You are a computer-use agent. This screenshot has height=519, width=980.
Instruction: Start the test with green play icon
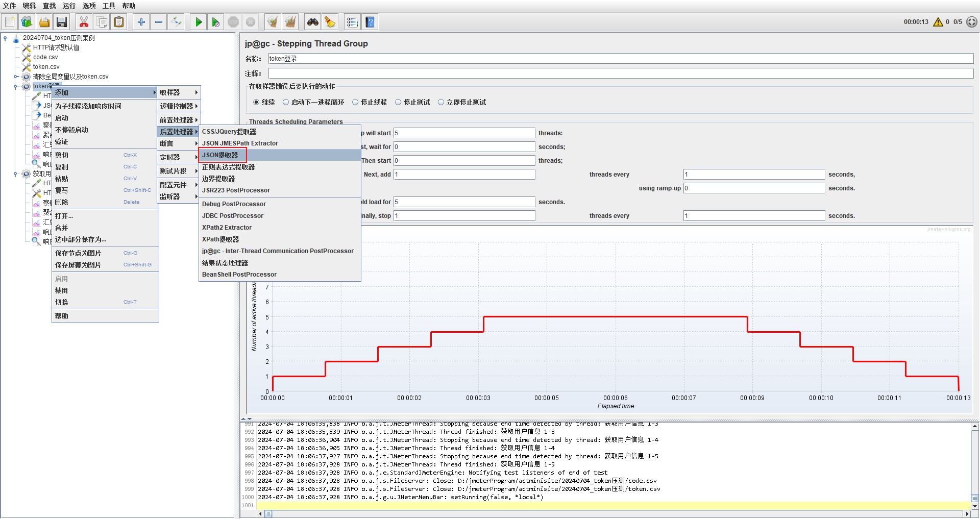point(199,22)
